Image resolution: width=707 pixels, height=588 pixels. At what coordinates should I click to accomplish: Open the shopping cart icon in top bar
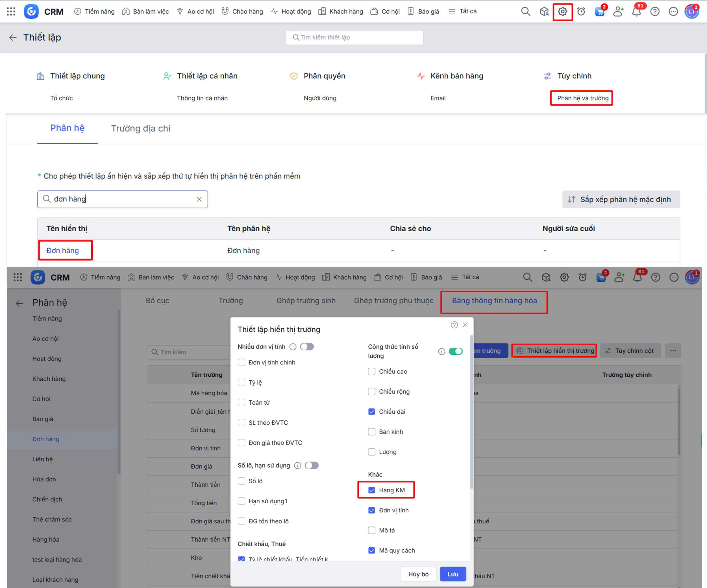pyautogui.click(x=600, y=12)
